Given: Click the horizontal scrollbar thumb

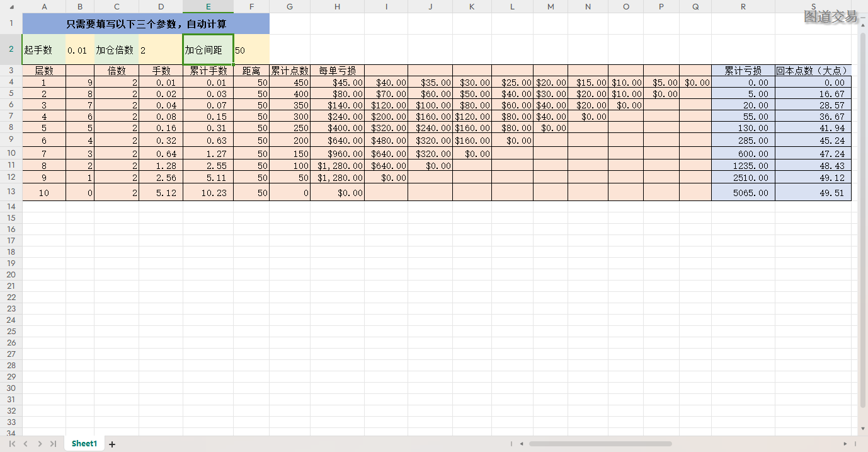Looking at the screenshot, I should [600, 444].
